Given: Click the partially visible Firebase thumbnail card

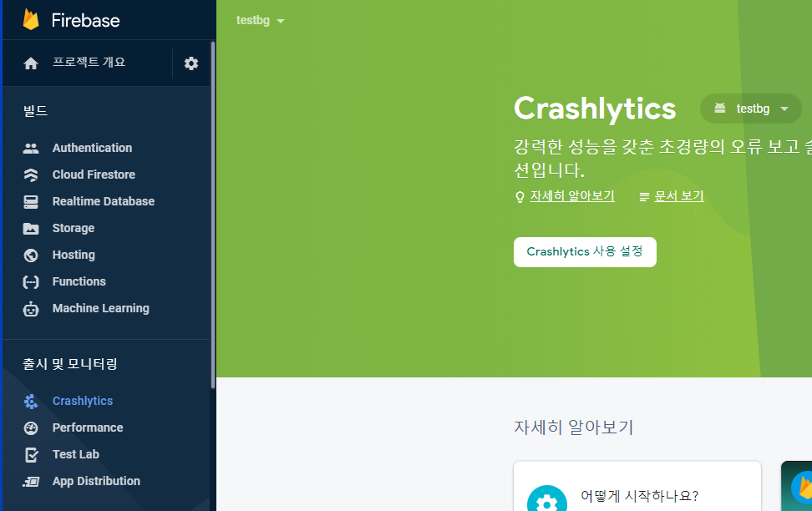Looking at the screenshot, I should pos(796,486).
